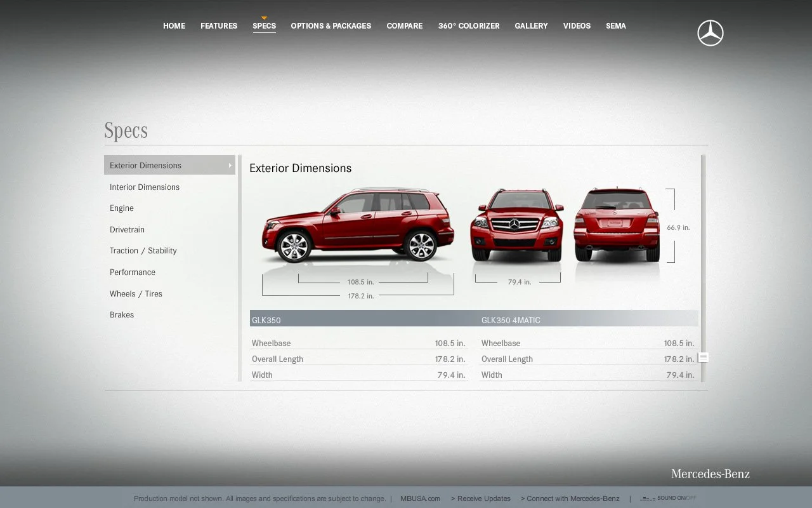
Task: Click the Exterior Dimensions panel heading
Action: click(x=300, y=168)
